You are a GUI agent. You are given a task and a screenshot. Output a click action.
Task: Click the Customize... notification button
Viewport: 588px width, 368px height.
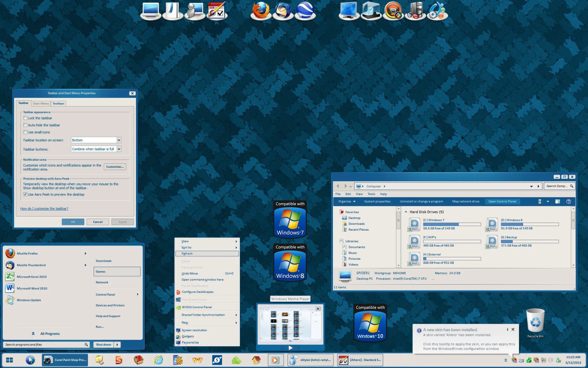pyautogui.click(x=115, y=167)
